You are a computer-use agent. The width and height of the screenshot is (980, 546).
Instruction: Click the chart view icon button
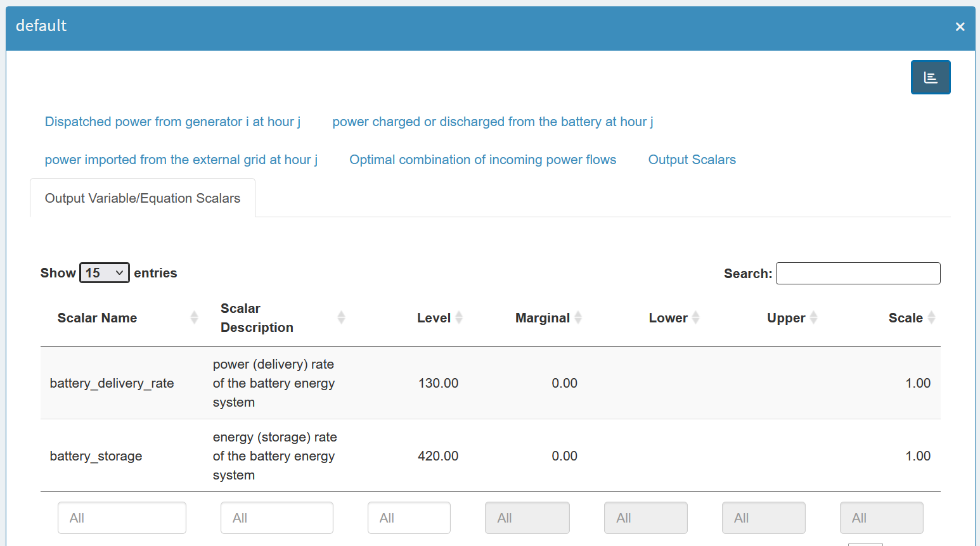pyautogui.click(x=930, y=77)
